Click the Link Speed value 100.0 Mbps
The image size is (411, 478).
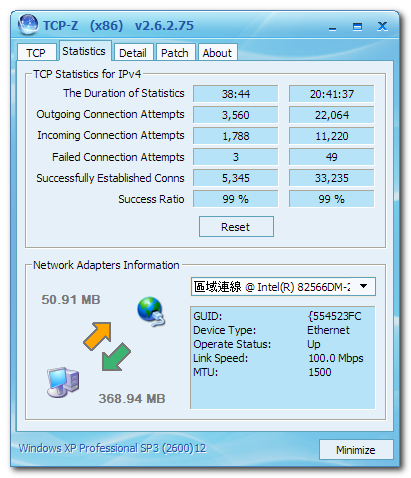pos(336,358)
